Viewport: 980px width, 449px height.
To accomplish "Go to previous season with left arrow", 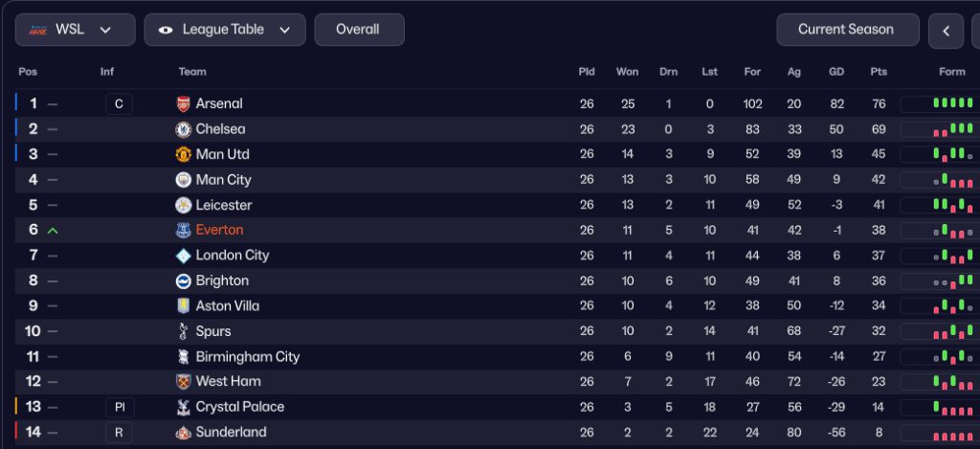I will coord(946,31).
